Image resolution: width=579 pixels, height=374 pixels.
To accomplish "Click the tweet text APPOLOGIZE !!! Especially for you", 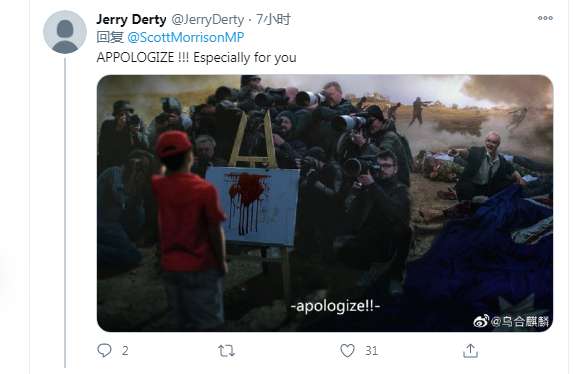I will tap(196, 58).
